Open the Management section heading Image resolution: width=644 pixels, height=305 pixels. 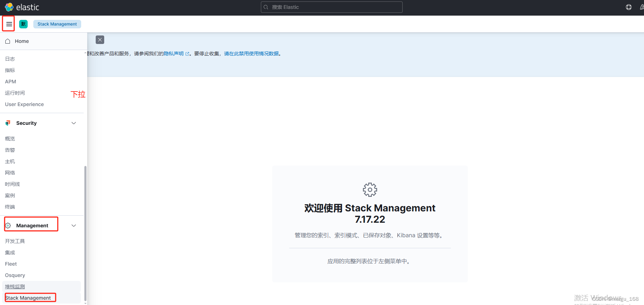pyautogui.click(x=32, y=226)
